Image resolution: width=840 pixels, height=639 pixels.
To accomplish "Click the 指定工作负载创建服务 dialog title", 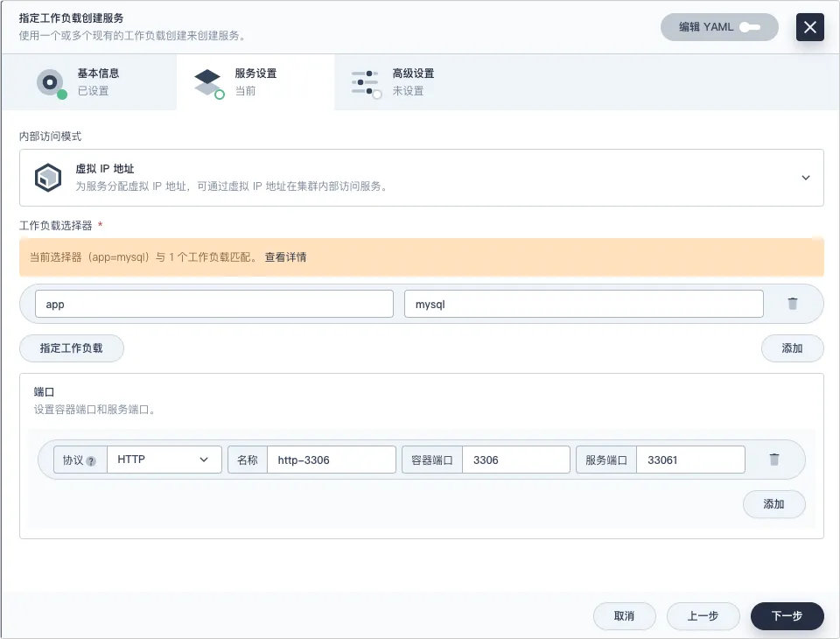I will tap(71, 18).
